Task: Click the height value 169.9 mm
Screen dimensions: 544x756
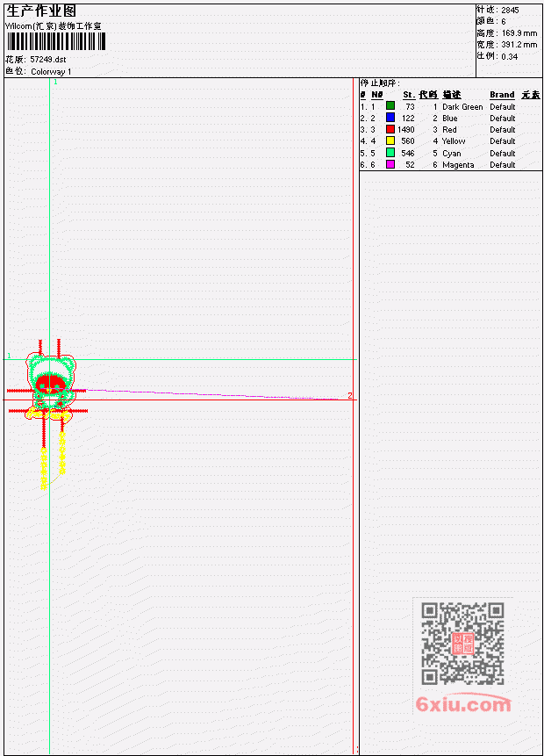Action: click(x=519, y=33)
